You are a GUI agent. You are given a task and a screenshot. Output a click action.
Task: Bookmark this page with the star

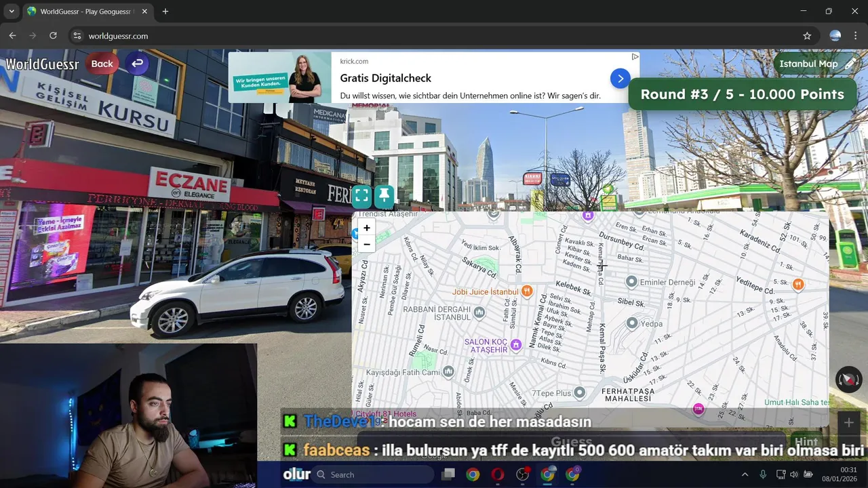807,36
